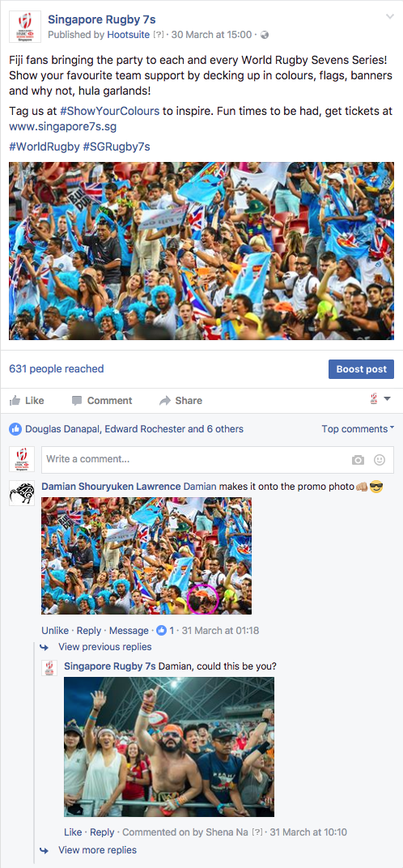Open the post options chevron menu
The width and height of the screenshot is (403, 868).
click(x=389, y=17)
